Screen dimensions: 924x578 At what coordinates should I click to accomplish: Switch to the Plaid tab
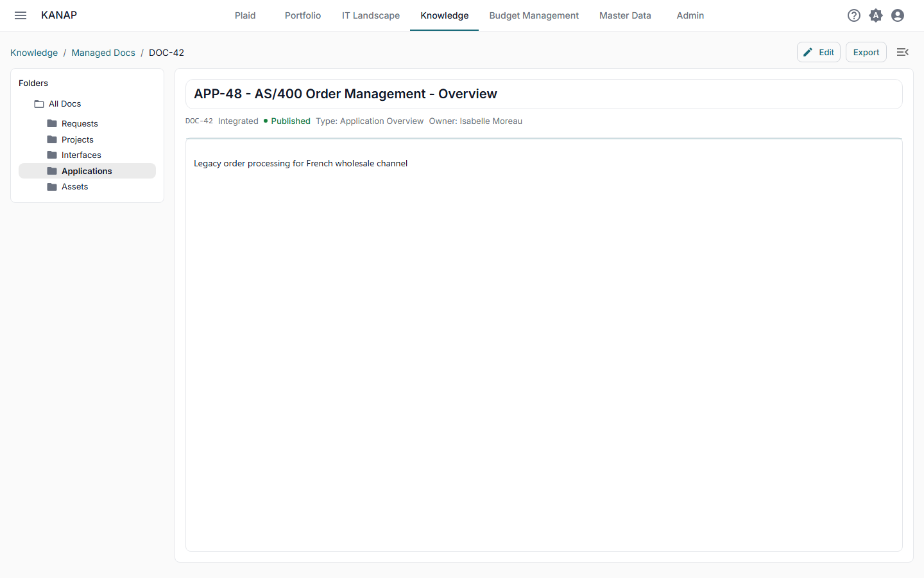click(245, 15)
